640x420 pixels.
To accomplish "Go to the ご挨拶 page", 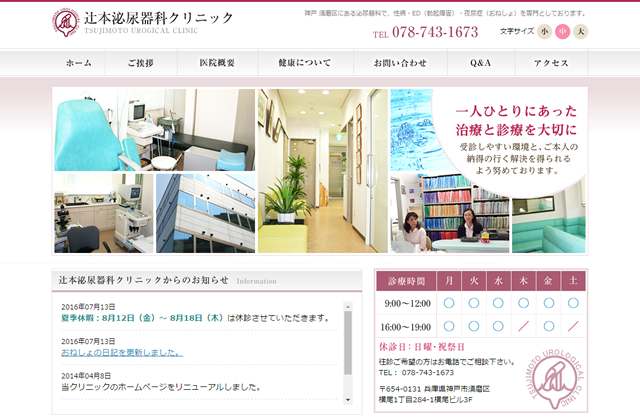I will click(x=141, y=63).
